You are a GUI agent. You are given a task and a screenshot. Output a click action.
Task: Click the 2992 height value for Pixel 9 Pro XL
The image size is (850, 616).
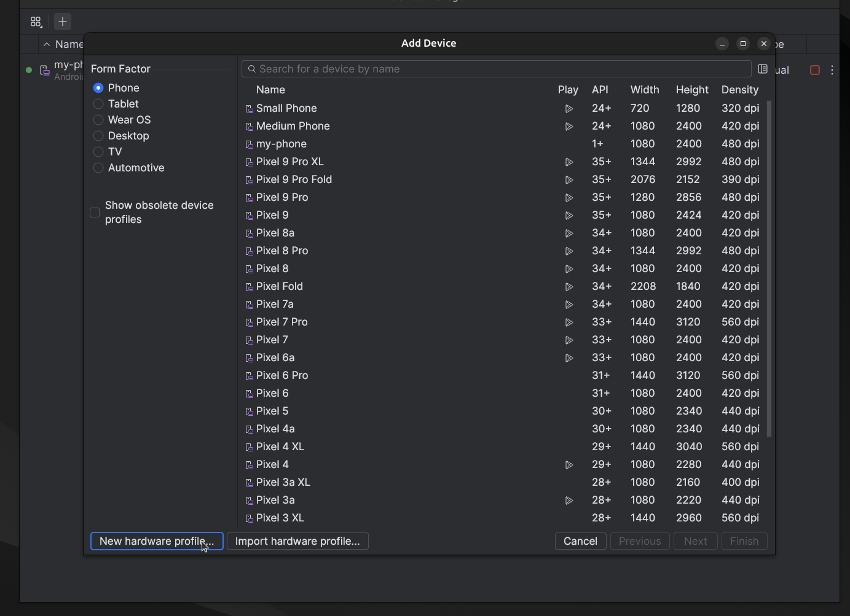689,162
